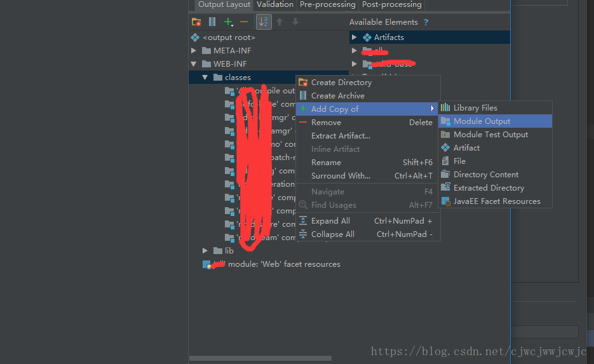Open the Post-processing tab

click(392, 4)
